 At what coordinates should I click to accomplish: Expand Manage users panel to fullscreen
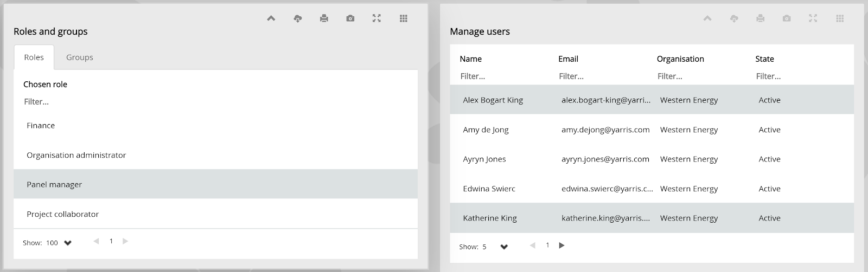click(x=813, y=18)
